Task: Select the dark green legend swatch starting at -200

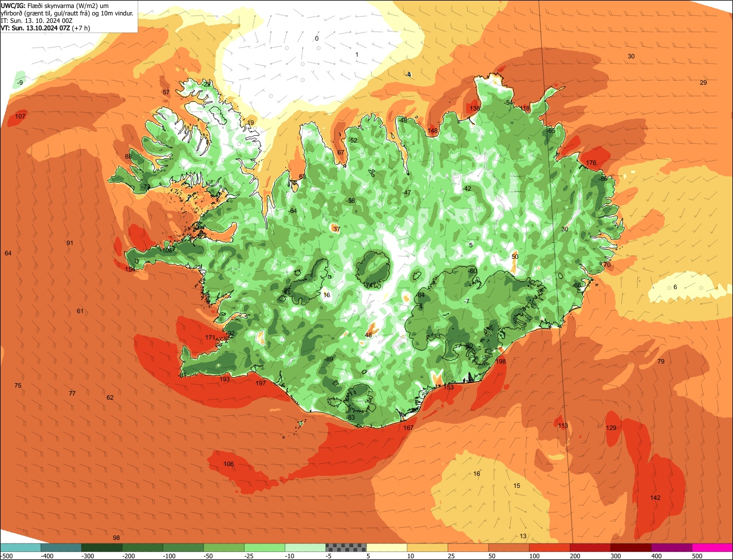Action: (143, 547)
